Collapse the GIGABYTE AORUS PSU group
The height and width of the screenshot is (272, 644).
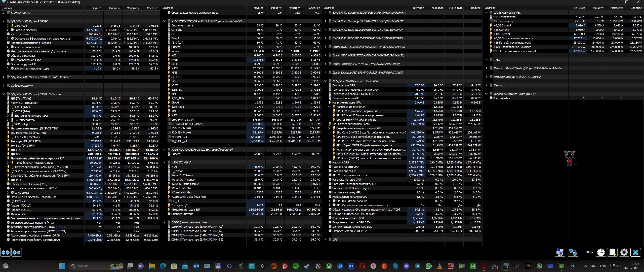486,13
